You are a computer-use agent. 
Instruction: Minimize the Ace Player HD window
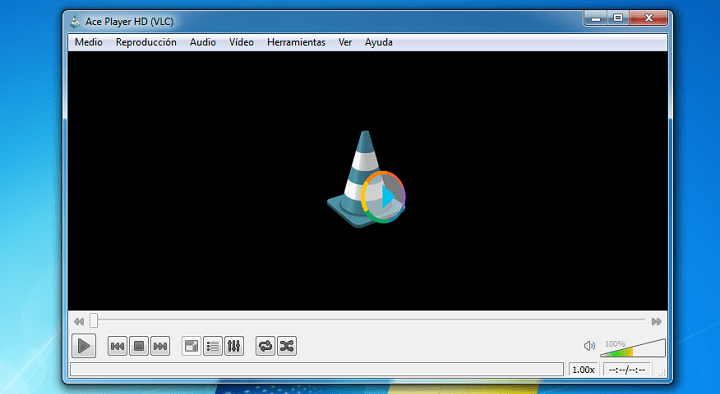[x=596, y=18]
